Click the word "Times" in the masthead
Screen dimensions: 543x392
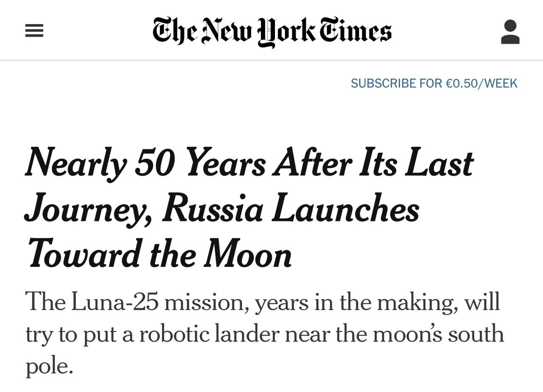coord(355,31)
